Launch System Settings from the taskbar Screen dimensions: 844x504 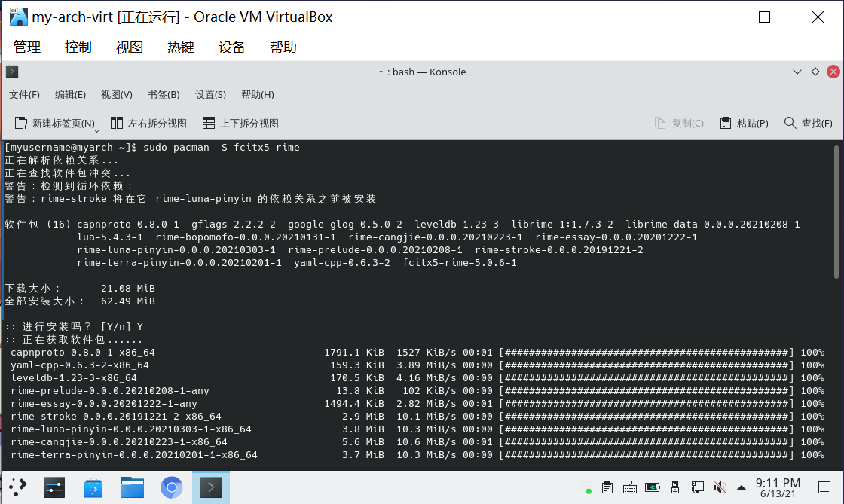[x=54, y=487]
